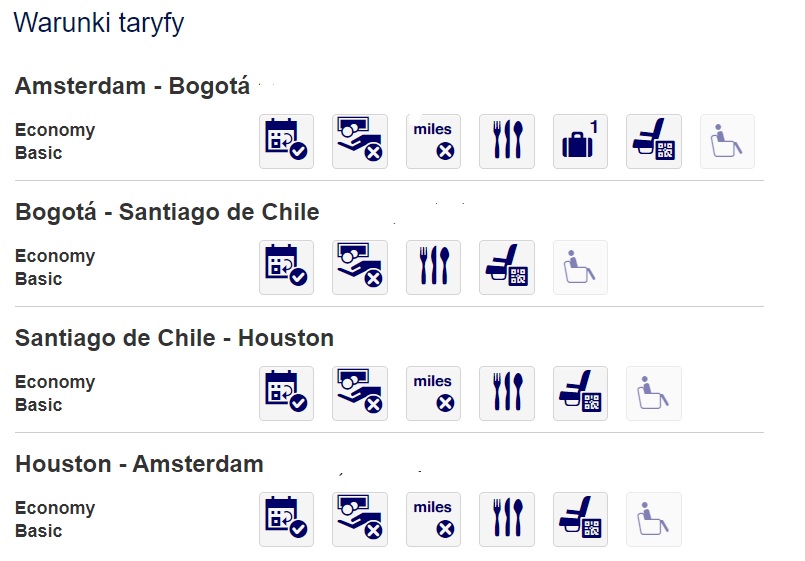This screenshot has height=561, width=805.
Task: Click the seat reservation icon for Santiago de Chile - Houston
Action: (x=580, y=393)
